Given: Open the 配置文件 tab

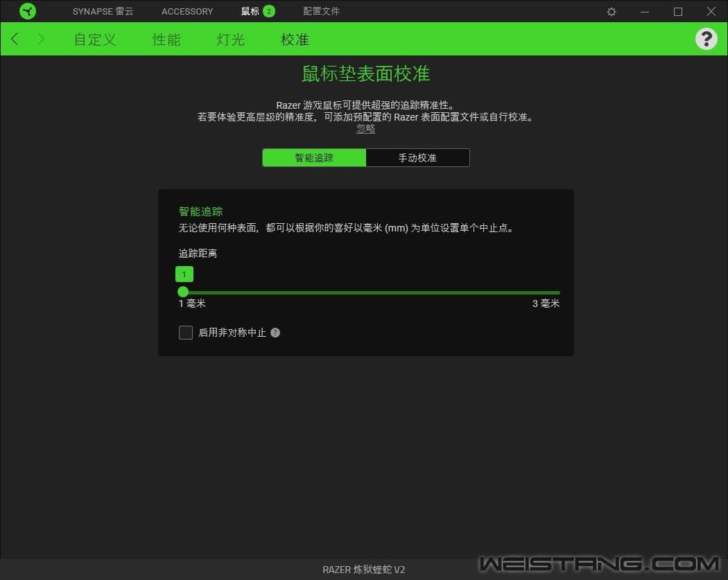Looking at the screenshot, I should pyautogui.click(x=321, y=11).
